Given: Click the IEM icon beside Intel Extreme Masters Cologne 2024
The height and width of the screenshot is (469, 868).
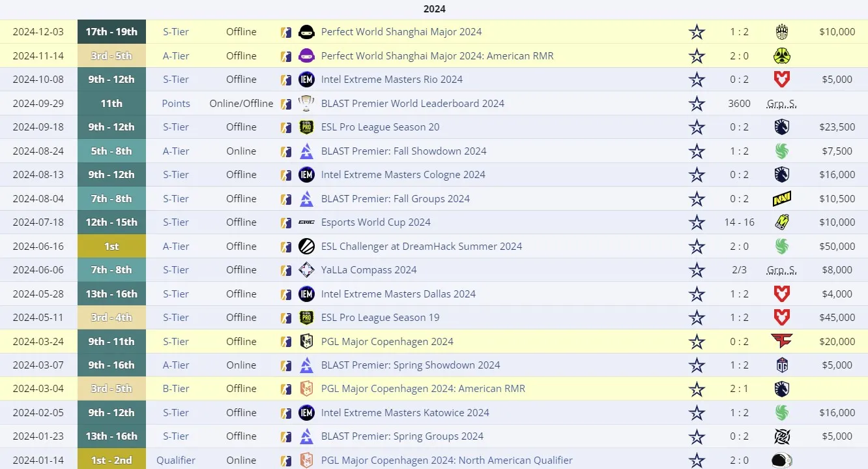Looking at the screenshot, I should pos(306,175).
